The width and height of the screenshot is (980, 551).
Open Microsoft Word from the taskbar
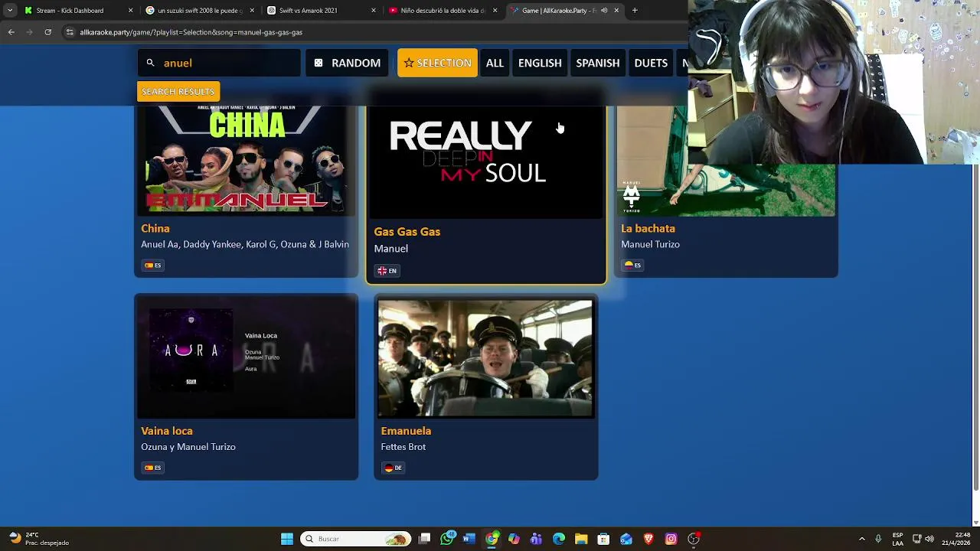click(x=469, y=539)
